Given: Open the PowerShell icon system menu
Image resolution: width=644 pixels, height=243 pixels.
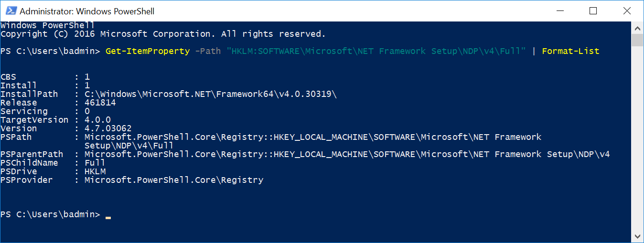Looking at the screenshot, I should pyautogui.click(x=11, y=11).
